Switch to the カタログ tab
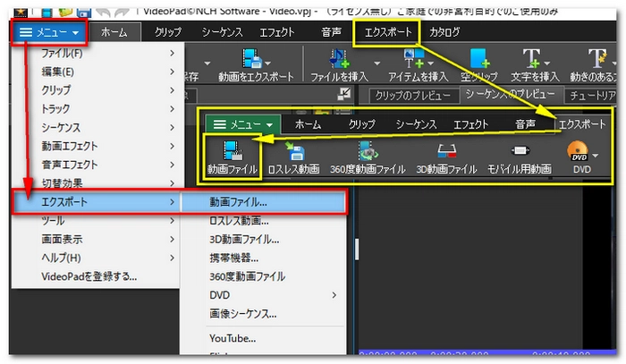The image size is (626, 364). coord(444,32)
